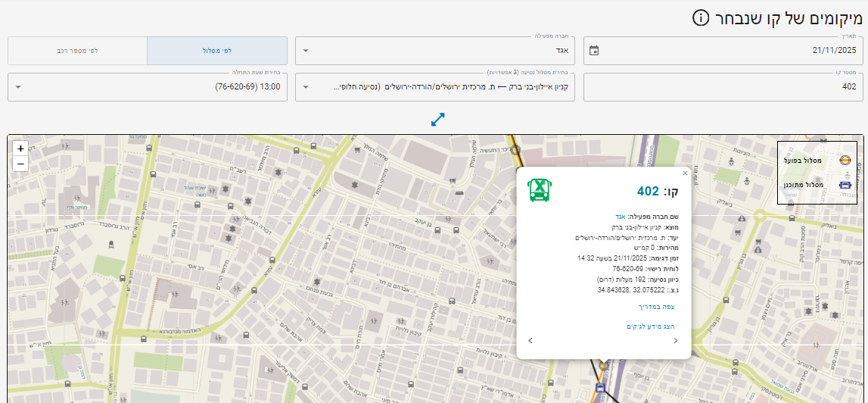Image resolution: width=868 pixels, height=403 pixels.
Task: Select the 'לפי מסלול' toggle option
Action: click(217, 51)
